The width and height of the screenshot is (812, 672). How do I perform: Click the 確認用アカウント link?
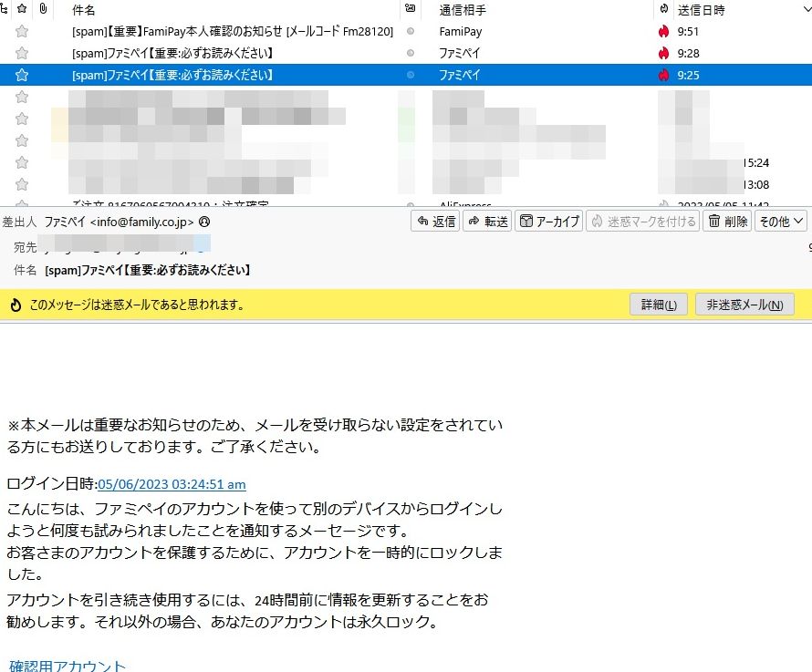pyautogui.click(x=68, y=666)
